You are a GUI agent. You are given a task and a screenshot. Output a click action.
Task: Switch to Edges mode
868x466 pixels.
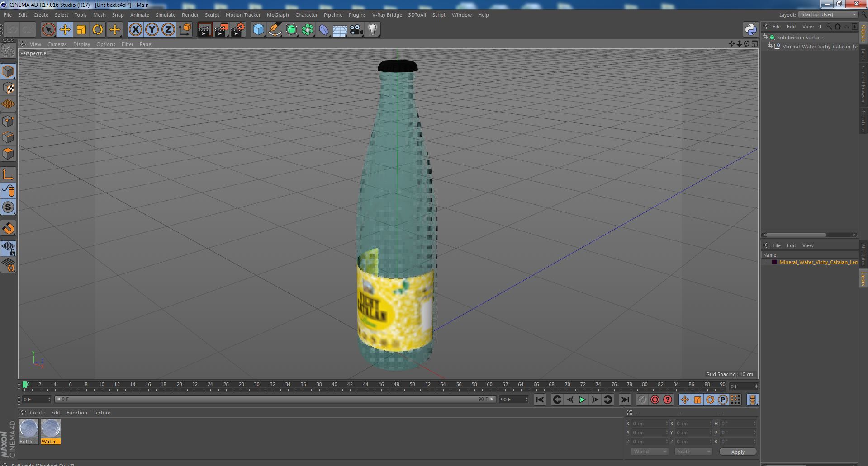[8, 137]
